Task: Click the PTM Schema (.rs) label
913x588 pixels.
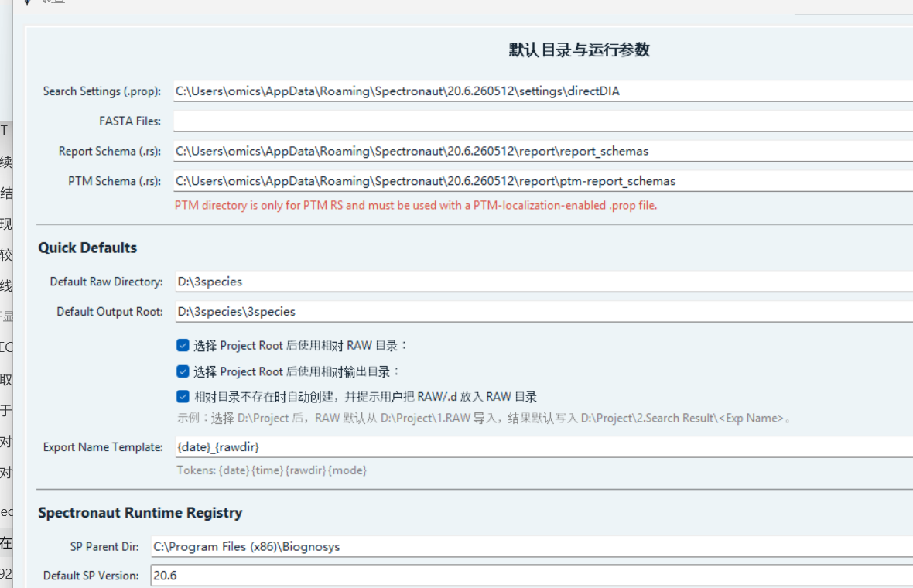Action: click(115, 181)
